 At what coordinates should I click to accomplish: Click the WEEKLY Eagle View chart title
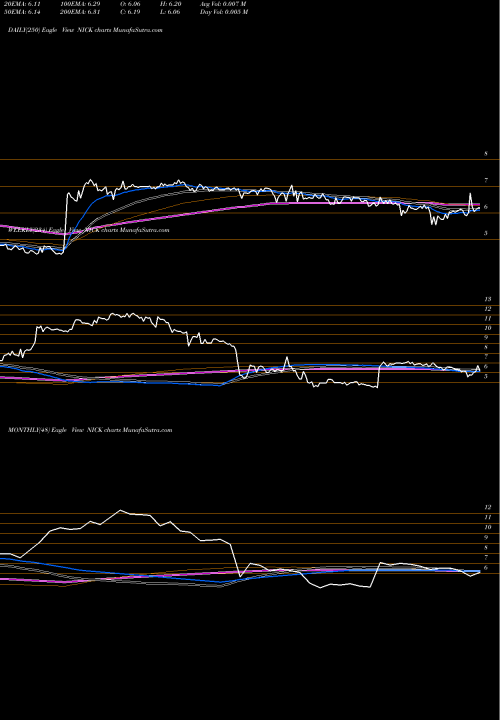[89, 230]
